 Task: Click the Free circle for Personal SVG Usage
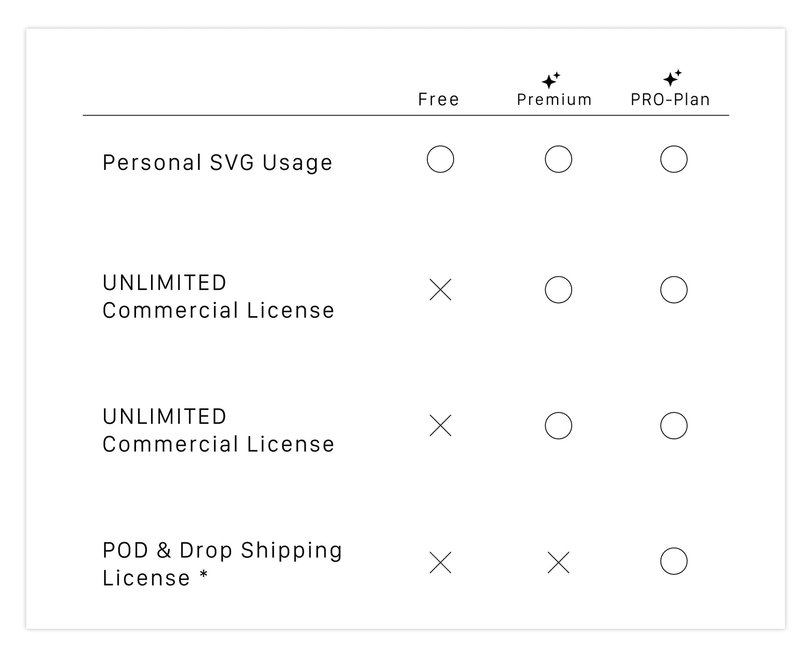[x=440, y=159]
